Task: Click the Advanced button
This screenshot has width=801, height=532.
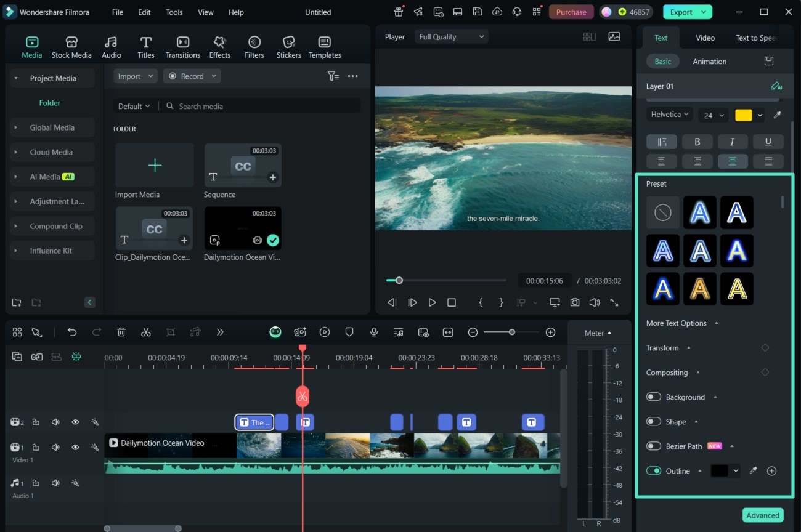Action: (x=763, y=515)
